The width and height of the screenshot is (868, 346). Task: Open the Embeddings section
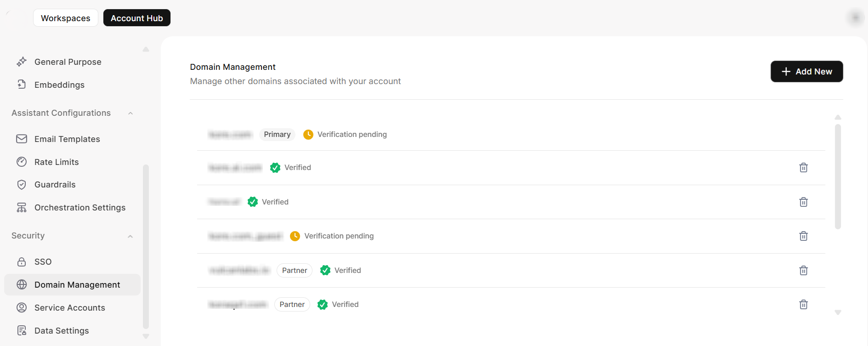coord(59,85)
